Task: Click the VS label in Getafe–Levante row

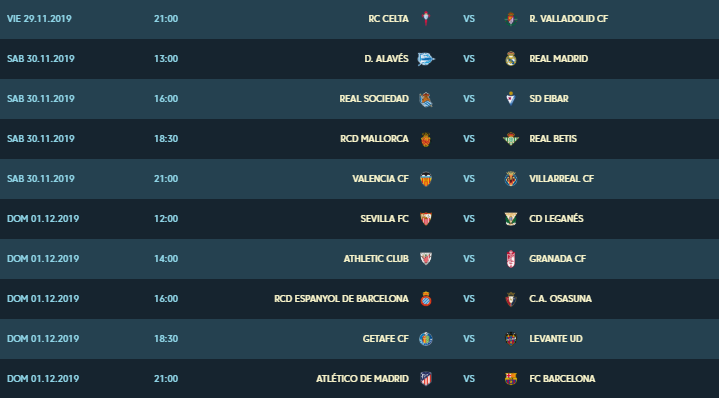Action: click(469, 339)
